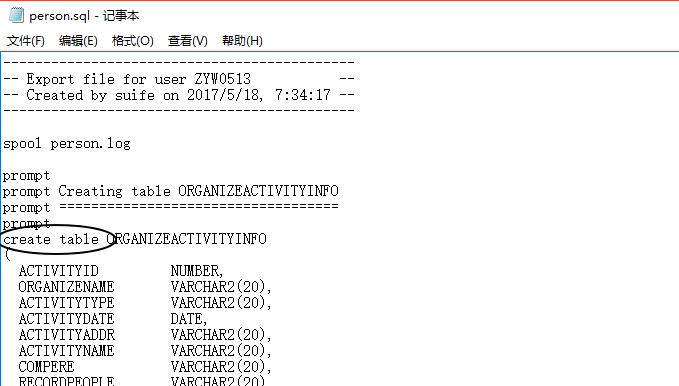This screenshot has height=386, width=679.
Task: Click the line 'Export file for user ZYW0513'
Action: pos(178,79)
